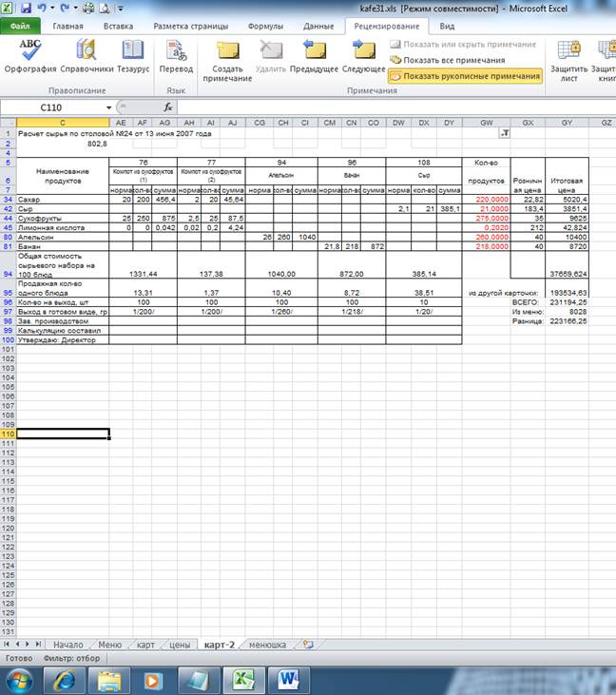Select row 94 header
The image size is (616, 695).
pos(8,264)
